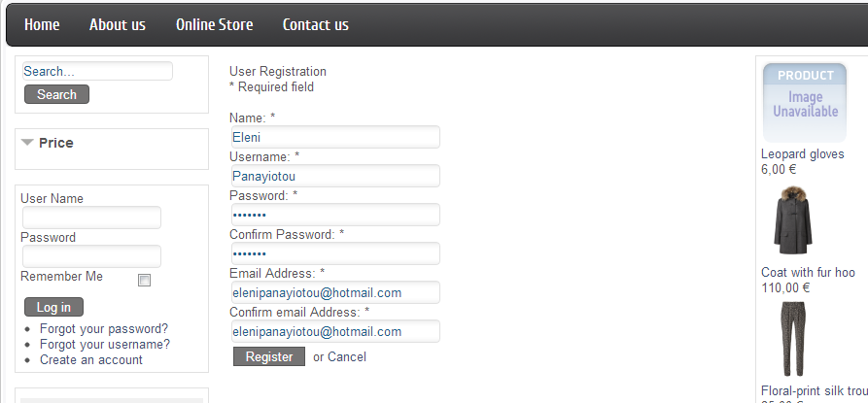Go to the Home menu item

42,25
